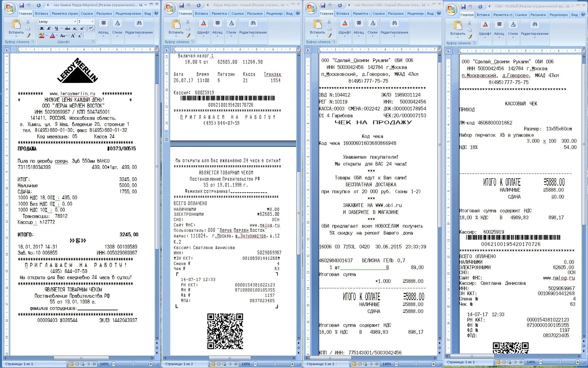
Task: Grow font size in first window
Action: (73, 35)
